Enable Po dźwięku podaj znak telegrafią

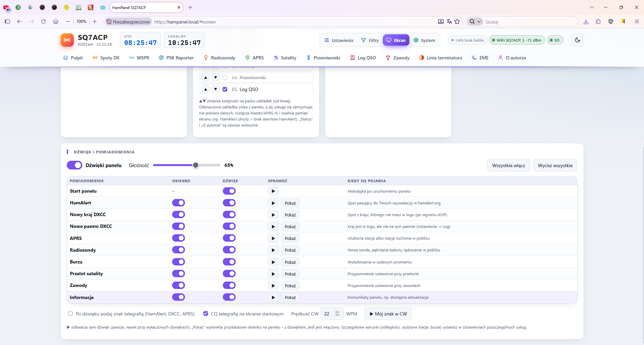point(70,313)
